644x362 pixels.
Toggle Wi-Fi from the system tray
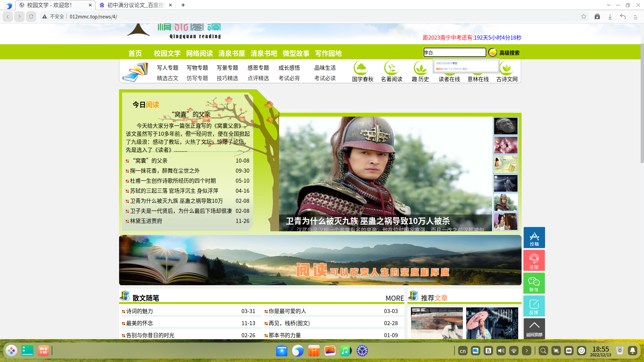point(514,351)
